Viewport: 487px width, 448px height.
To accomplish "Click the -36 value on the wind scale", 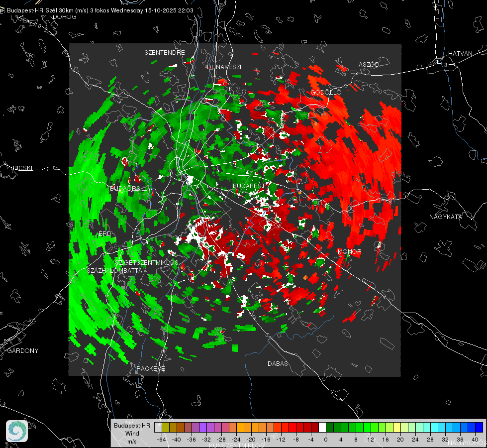I will click(192, 440).
